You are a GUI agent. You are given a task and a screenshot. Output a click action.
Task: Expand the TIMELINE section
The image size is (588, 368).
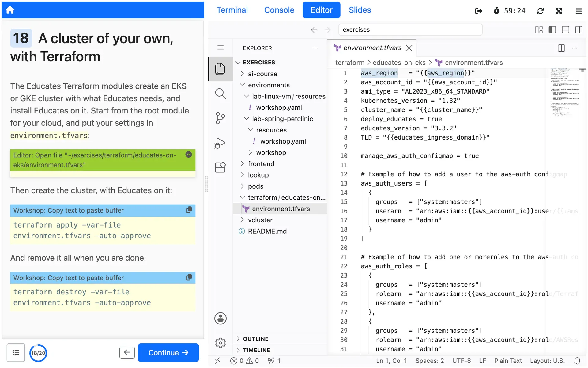(x=256, y=350)
